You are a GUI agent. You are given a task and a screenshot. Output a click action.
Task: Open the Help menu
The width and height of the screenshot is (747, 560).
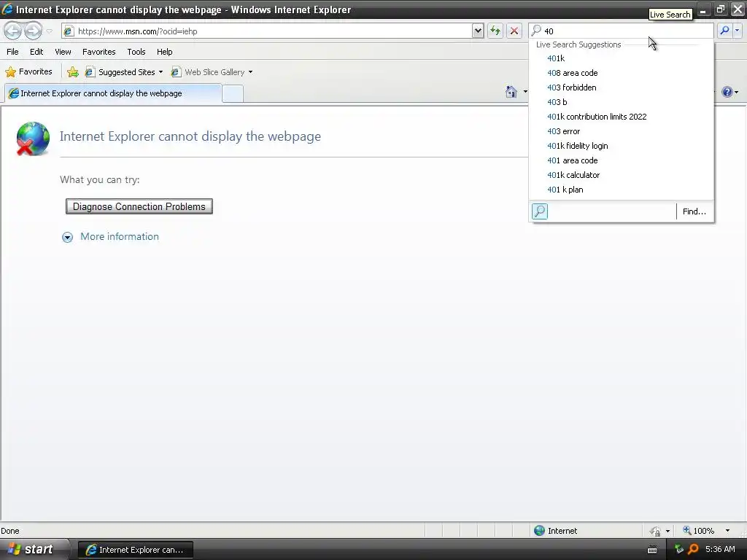coord(164,52)
